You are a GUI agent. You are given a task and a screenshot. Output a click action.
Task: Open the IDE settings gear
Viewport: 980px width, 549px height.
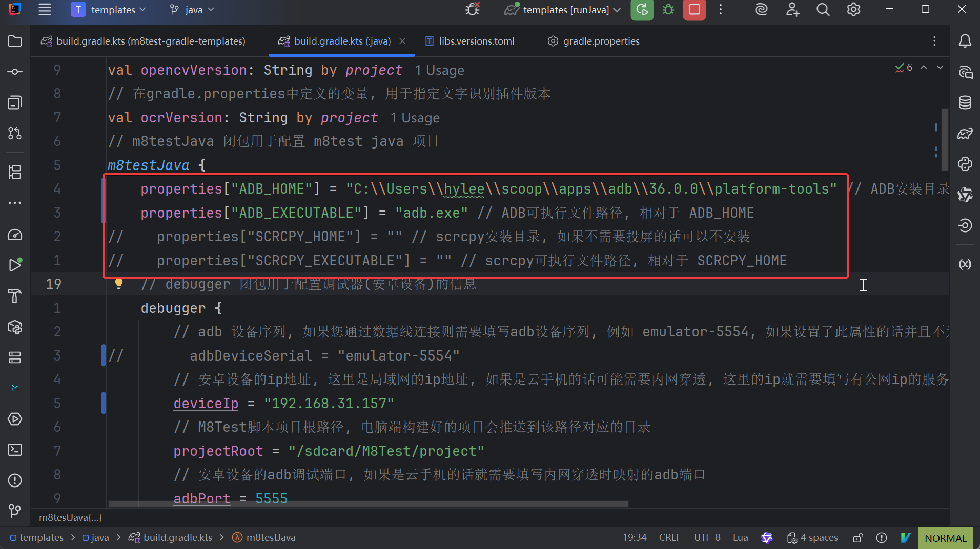(853, 10)
